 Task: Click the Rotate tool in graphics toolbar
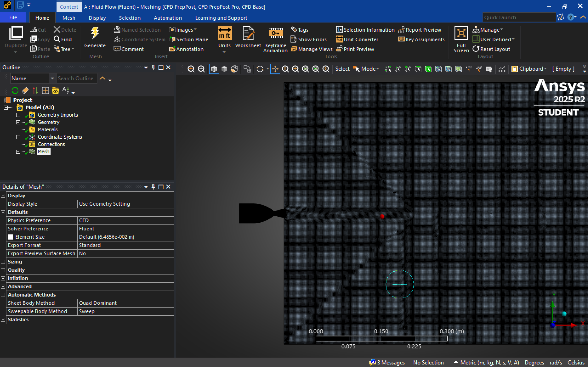click(x=260, y=69)
